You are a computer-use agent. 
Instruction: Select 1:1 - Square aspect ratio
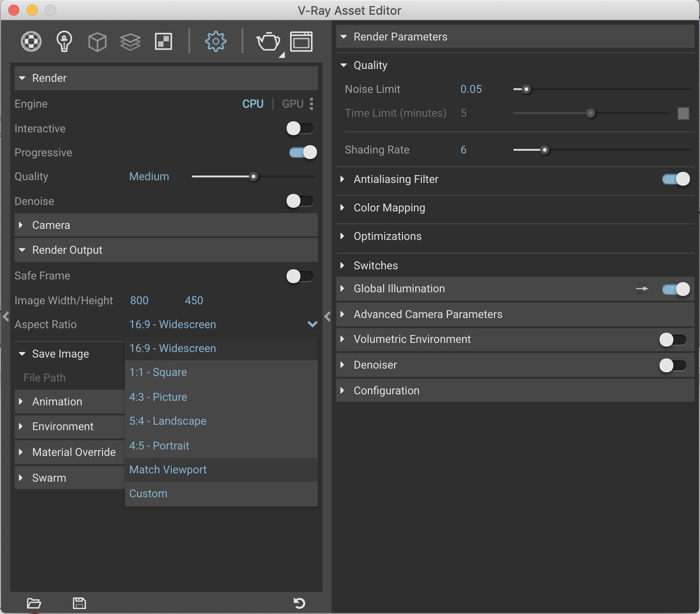pyautogui.click(x=158, y=372)
